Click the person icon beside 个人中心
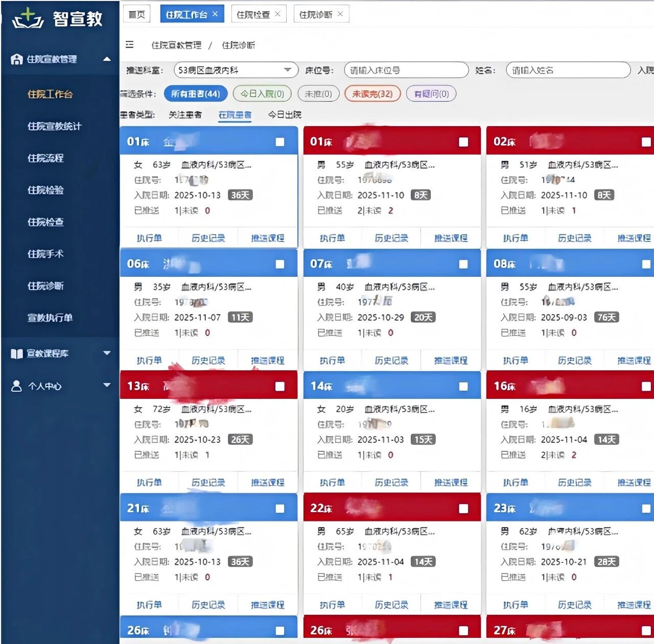 pyautogui.click(x=17, y=386)
